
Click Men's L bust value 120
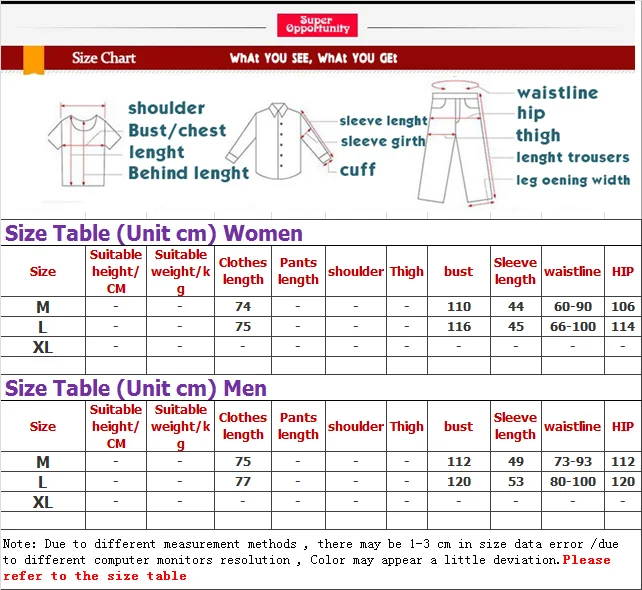tap(459, 481)
